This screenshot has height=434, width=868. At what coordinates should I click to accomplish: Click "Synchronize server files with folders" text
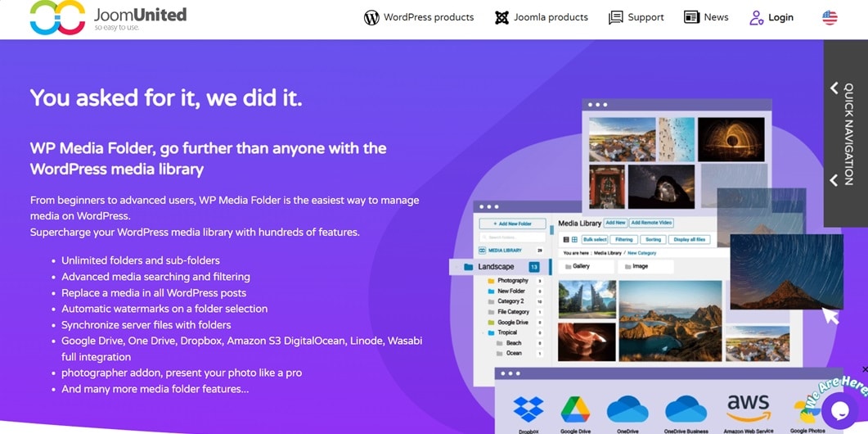coord(146,325)
